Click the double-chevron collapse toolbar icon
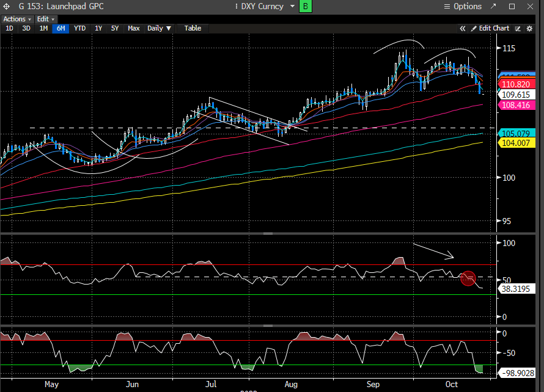The image size is (544, 392). point(463,28)
